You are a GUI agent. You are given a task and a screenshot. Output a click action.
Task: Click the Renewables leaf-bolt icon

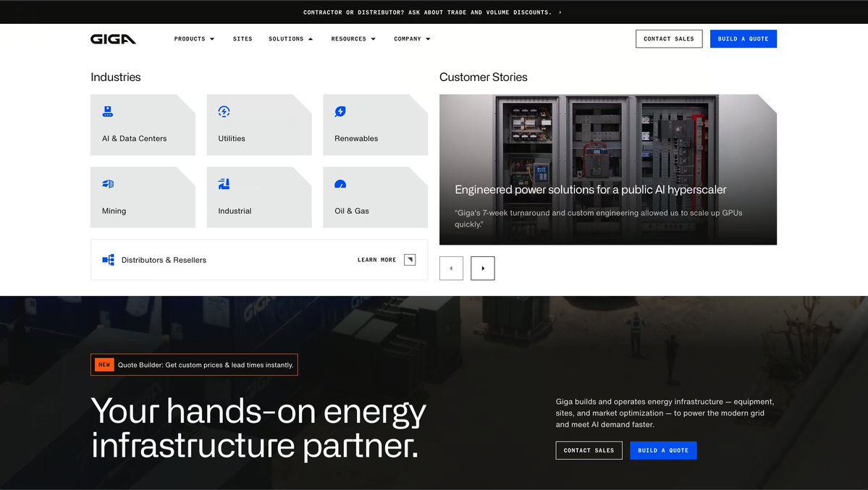(340, 112)
